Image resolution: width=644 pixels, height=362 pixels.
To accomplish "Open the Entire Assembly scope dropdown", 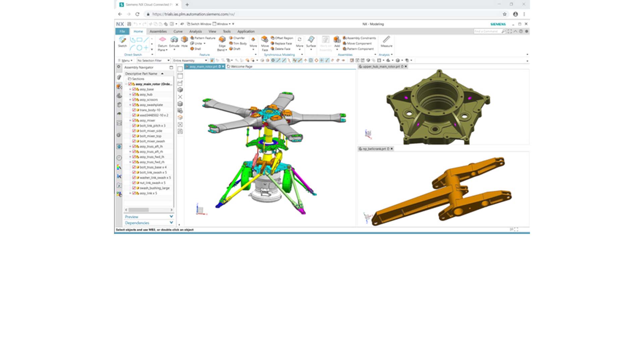I will 207,60.
